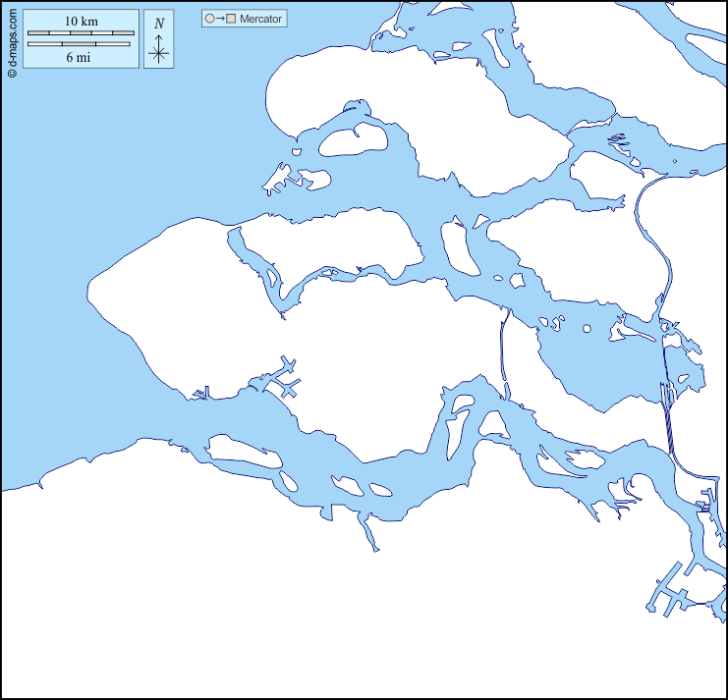This screenshot has width=728, height=700.
Task: Open the d-maps.com copyright link
Action: pyautogui.click(x=11, y=39)
